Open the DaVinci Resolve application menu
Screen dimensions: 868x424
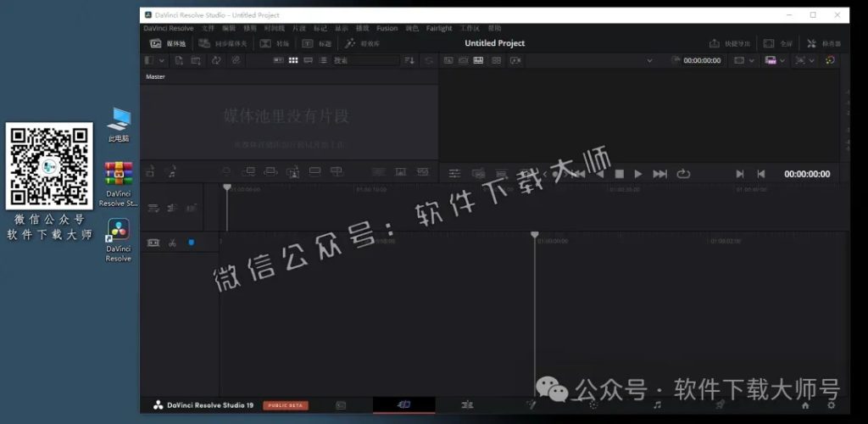coord(169,28)
